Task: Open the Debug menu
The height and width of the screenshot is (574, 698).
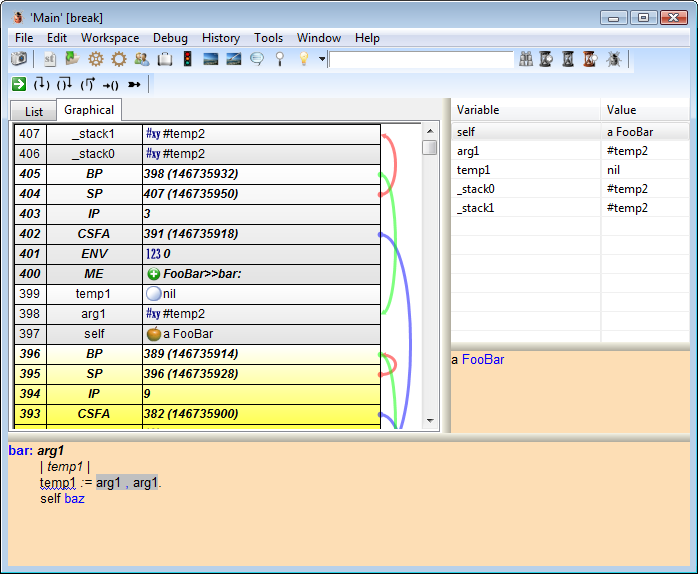Action: (169, 38)
